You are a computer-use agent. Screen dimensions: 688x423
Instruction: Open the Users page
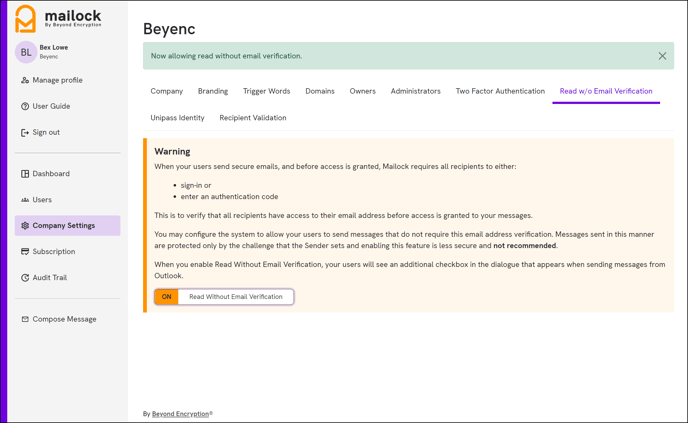42,200
